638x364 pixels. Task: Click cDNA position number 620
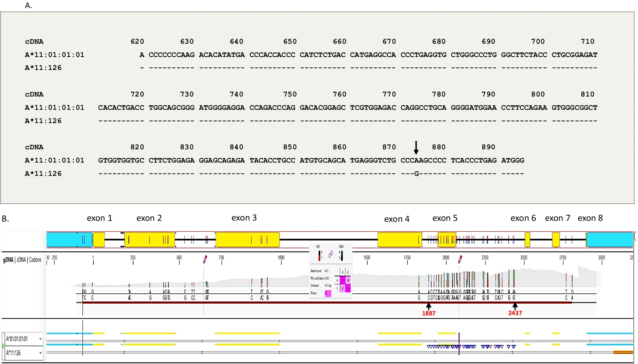pyautogui.click(x=137, y=41)
